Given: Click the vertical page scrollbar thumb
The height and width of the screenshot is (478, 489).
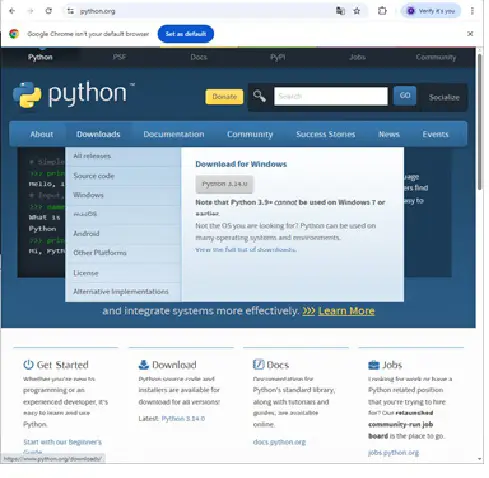Looking at the screenshot, I should click(480, 122).
